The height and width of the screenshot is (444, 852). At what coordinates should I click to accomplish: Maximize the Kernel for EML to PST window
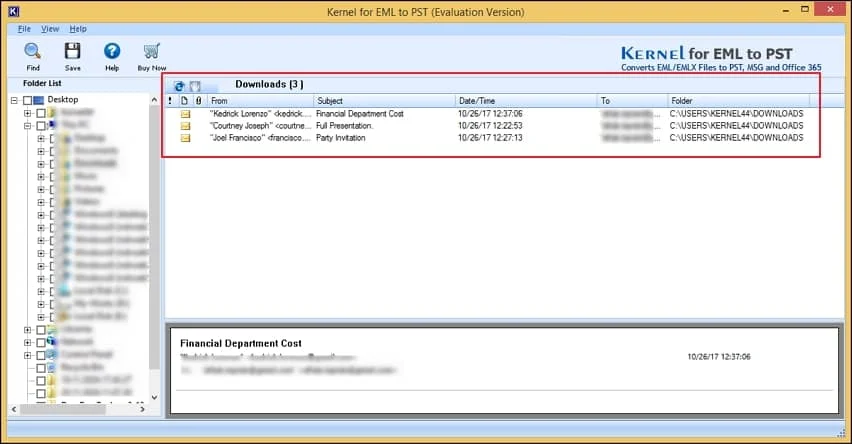coord(805,9)
